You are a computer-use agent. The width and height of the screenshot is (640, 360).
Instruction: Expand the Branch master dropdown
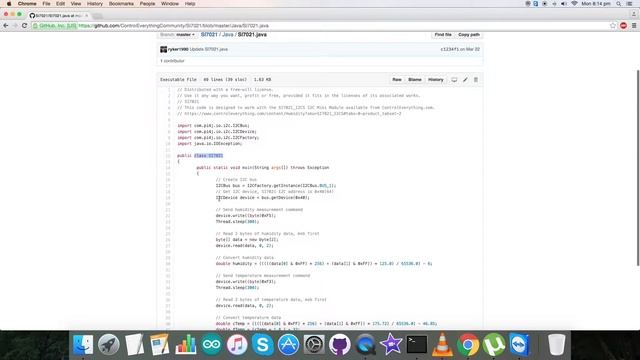178,35
